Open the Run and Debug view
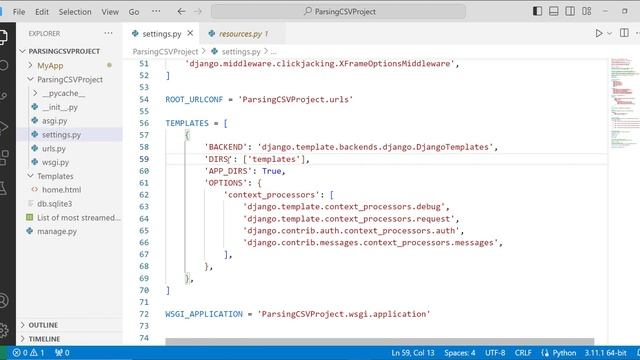The width and height of the screenshot is (640, 360). (x=3, y=127)
